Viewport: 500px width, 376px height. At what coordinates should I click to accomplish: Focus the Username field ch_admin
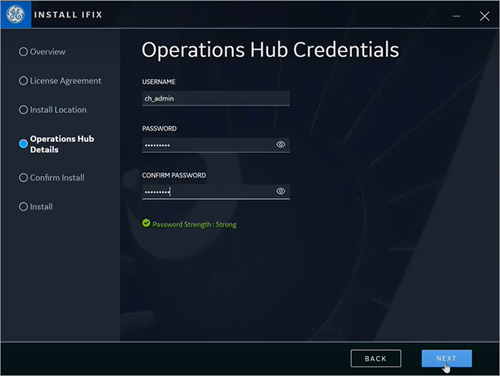coord(216,98)
